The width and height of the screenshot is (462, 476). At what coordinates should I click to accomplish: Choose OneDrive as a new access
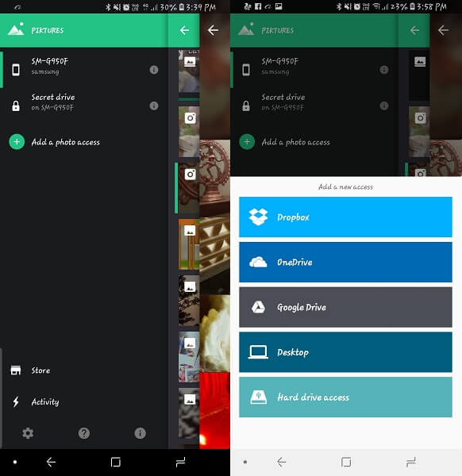345,262
